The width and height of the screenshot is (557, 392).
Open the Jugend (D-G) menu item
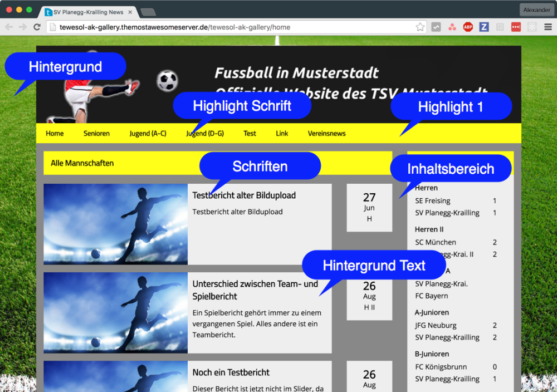[205, 134]
